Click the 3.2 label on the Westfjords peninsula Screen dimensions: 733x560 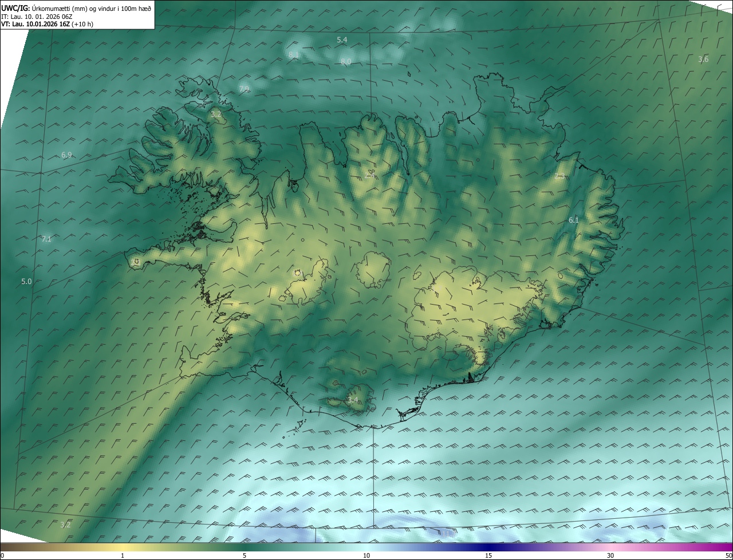(x=216, y=115)
